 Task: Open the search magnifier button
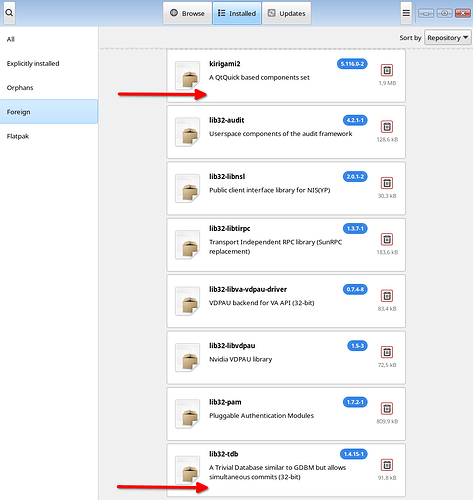[9, 13]
